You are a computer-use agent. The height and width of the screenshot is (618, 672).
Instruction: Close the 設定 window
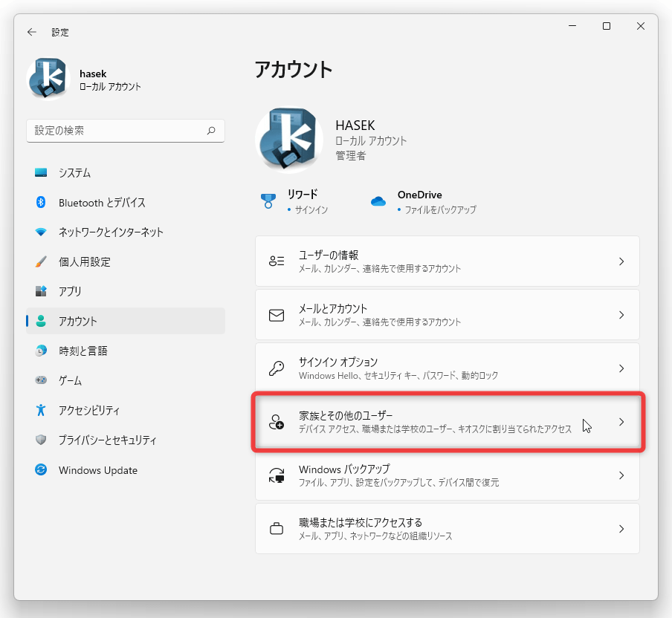point(641,26)
